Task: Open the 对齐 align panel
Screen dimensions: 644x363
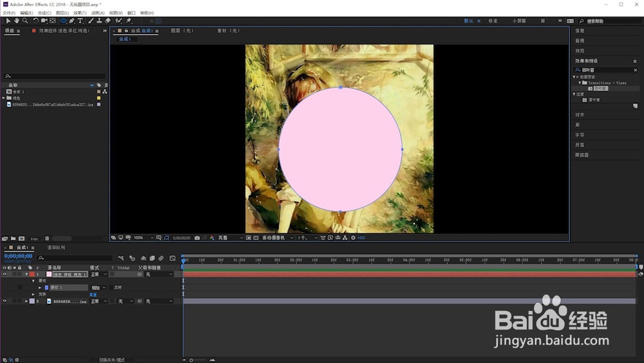Action: tap(580, 115)
